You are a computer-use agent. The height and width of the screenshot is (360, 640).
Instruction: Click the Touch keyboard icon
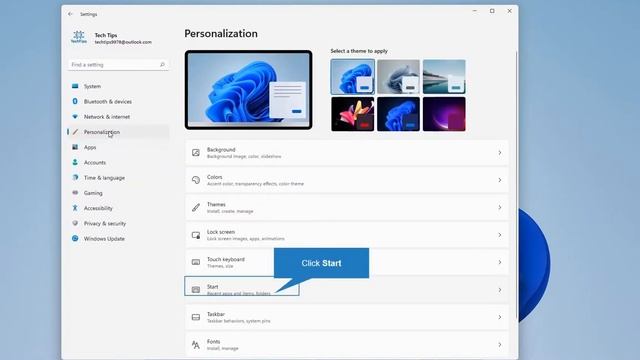click(x=196, y=262)
